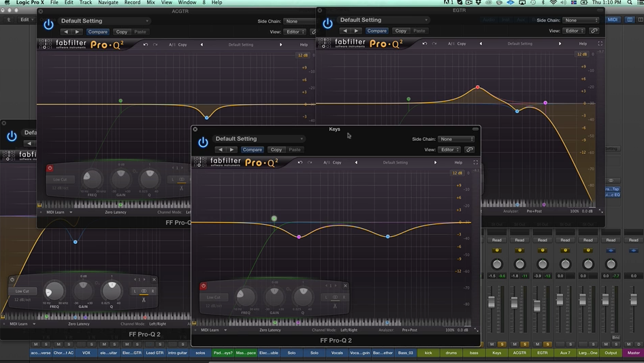Click Copy button in Keys plugin header
Screen dimensions: 644x363
276,150
